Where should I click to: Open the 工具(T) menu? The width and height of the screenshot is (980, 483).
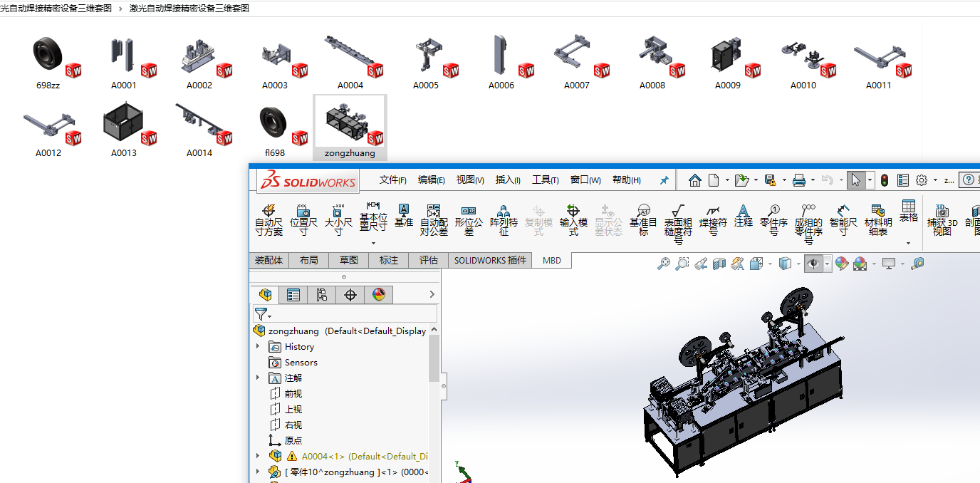[545, 180]
